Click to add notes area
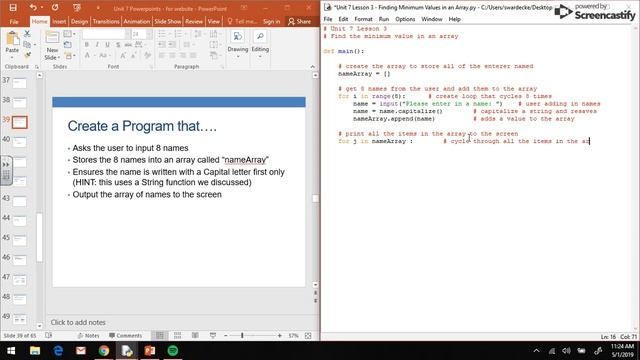This screenshot has width=640, height=360. tap(78, 322)
